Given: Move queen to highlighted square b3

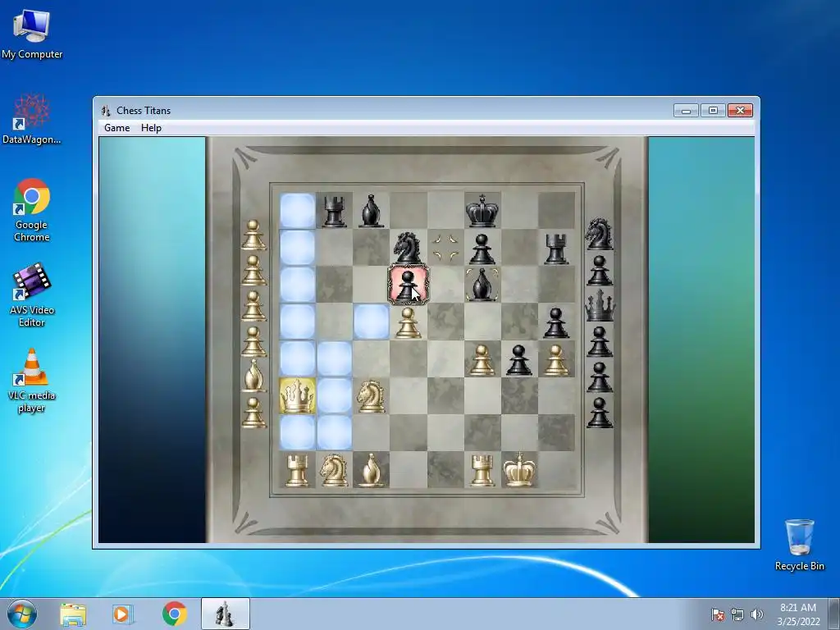Looking at the screenshot, I should pyautogui.click(x=335, y=395).
